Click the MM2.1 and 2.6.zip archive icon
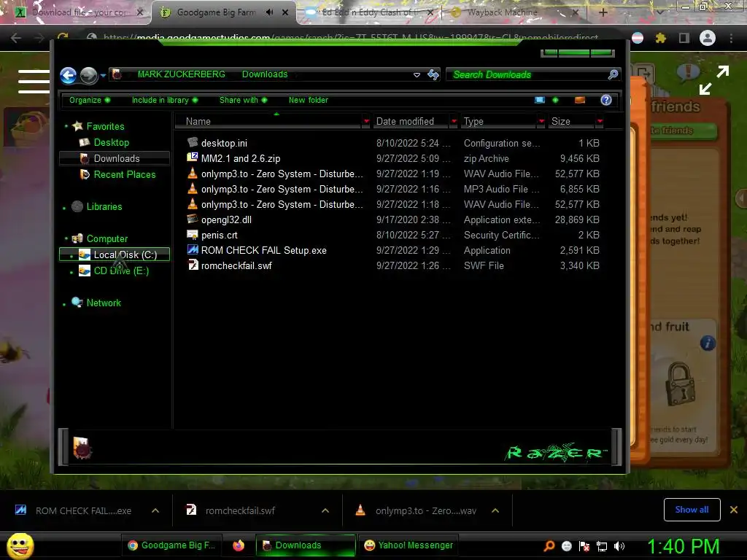747x560 pixels. 193,157
